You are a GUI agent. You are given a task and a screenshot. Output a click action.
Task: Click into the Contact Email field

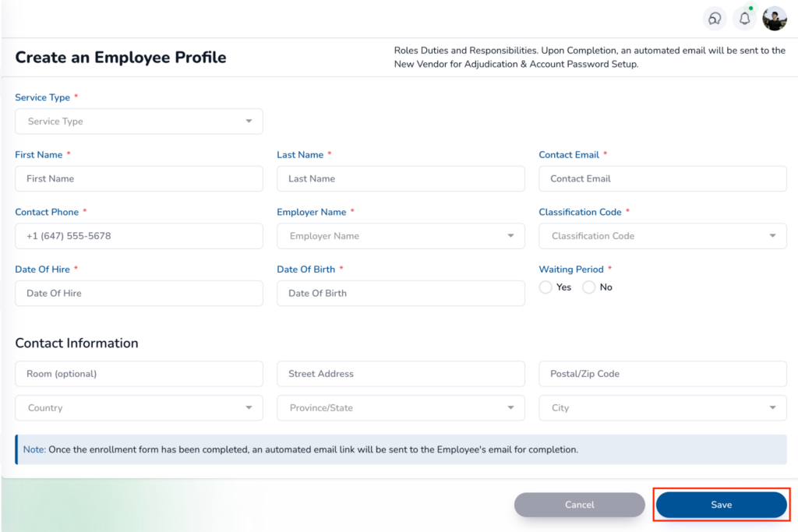click(662, 178)
